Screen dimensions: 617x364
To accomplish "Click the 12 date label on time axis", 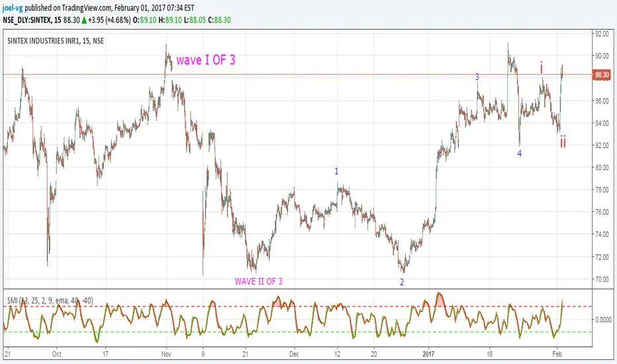I will click(x=337, y=354).
